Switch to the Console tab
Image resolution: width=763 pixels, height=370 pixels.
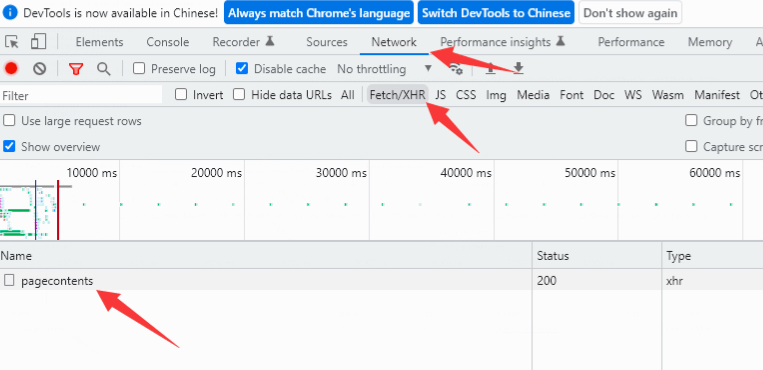coord(168,42)
